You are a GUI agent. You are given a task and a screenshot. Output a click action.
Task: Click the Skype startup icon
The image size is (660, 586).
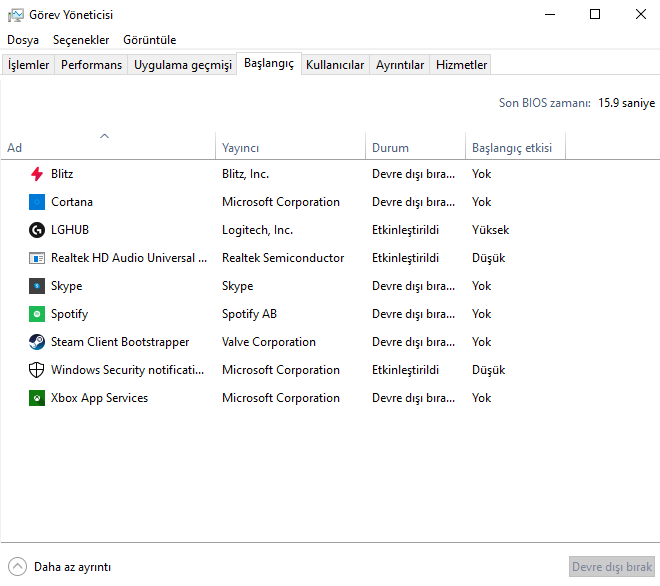pyautogui.click(x=37, y=286)
